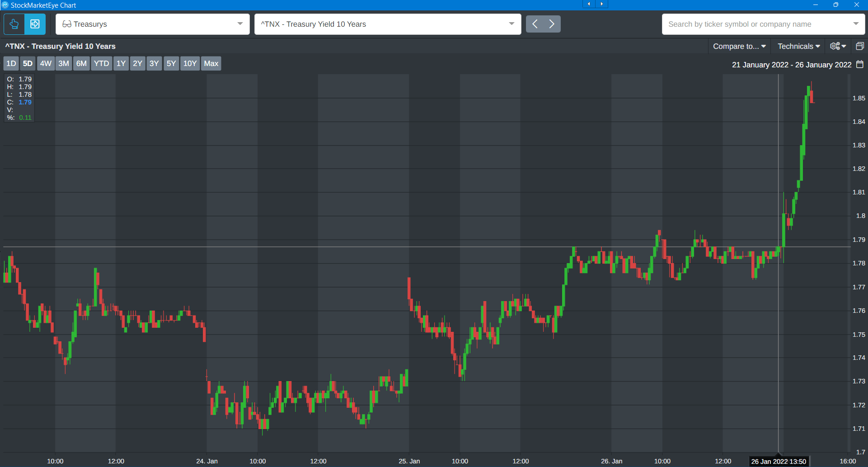
Task: Go to next symbol arrow button
Action: coord(552,24)
